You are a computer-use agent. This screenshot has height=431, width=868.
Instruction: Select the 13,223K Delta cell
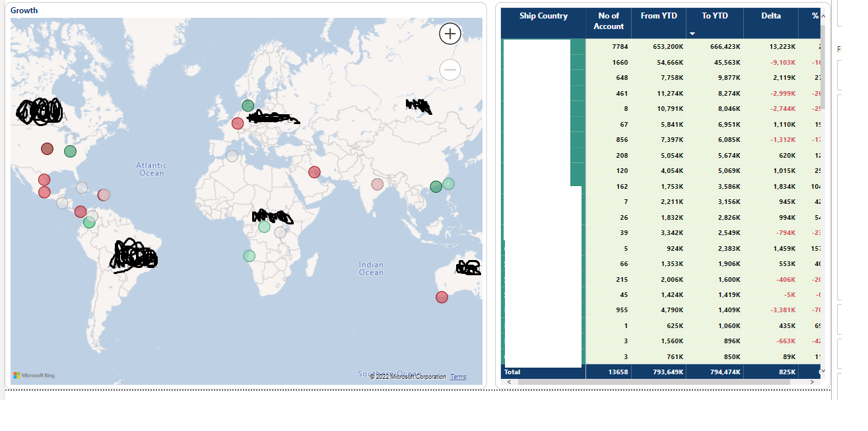771,47
